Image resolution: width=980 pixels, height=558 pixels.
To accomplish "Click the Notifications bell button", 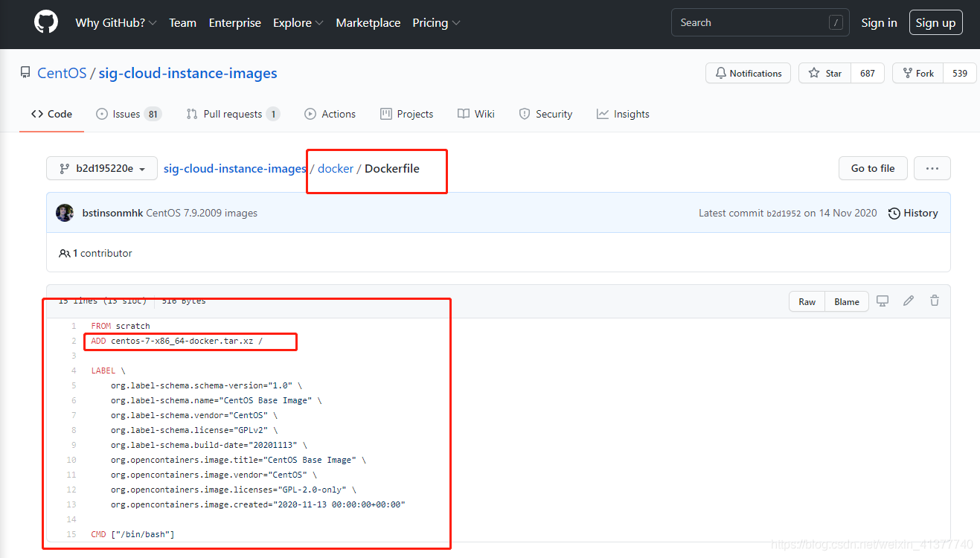I will click(x=749, y=73).
